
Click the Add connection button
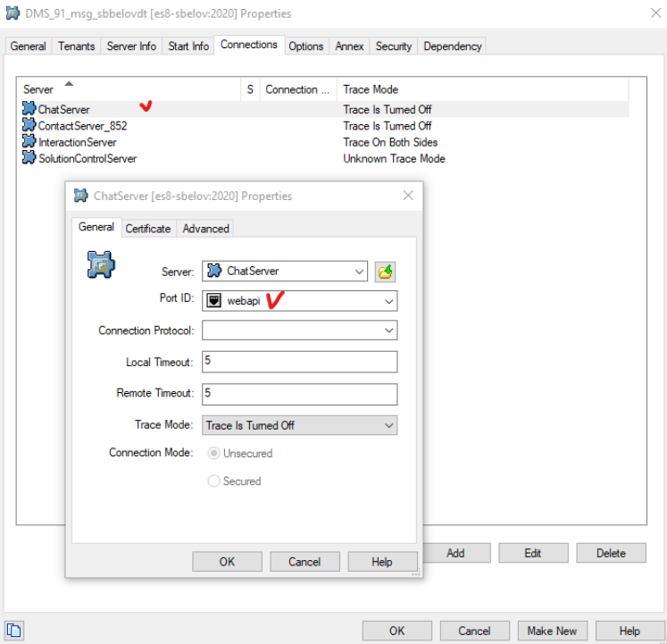pyautogui.click(x=455, y=553)
